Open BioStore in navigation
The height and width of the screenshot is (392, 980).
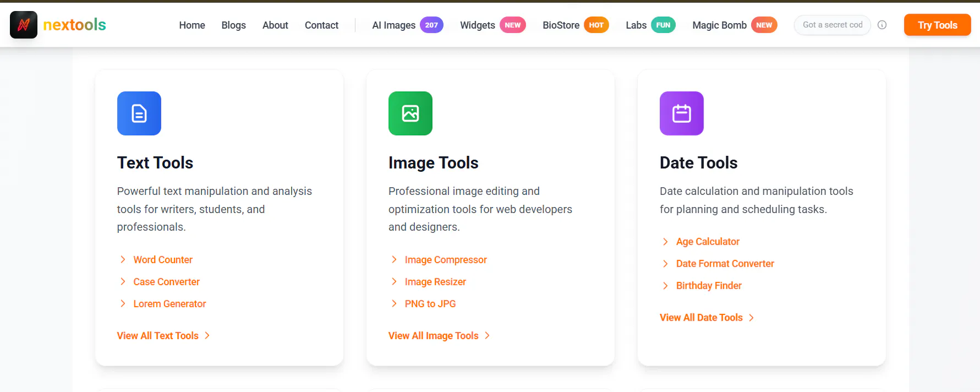pos(561,25)
